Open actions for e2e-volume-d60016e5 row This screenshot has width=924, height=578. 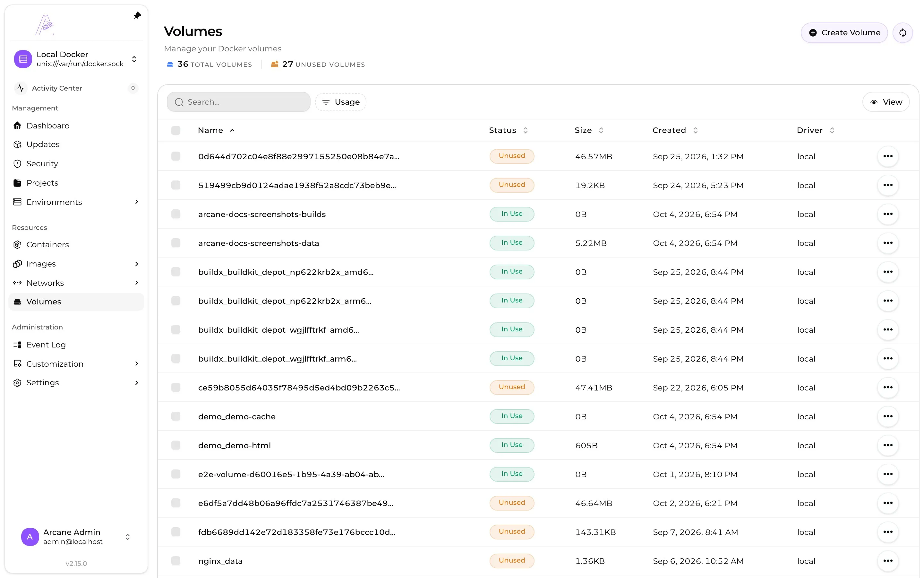point(888,474)
